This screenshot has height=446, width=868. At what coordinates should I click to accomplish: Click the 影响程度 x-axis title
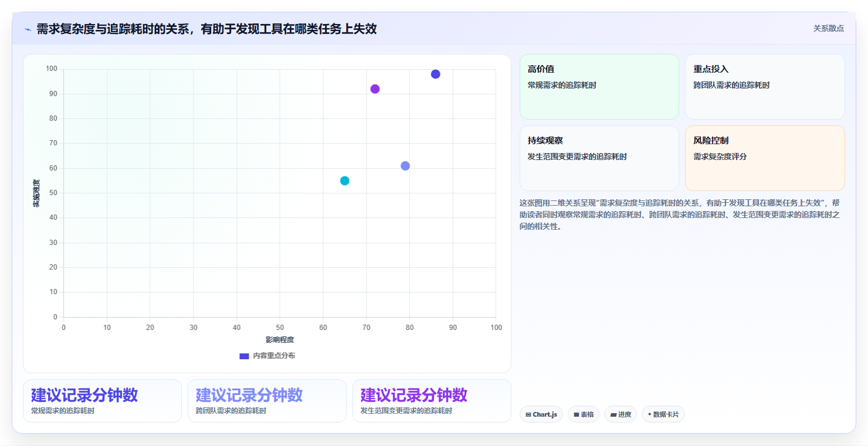[x=280, y=339]
